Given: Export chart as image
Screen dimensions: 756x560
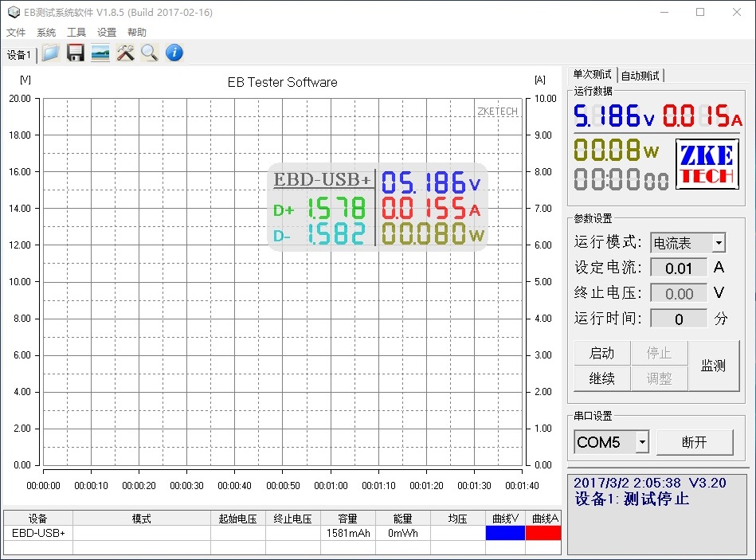Looking at the screenshot, I should click(x=100, y=53).
